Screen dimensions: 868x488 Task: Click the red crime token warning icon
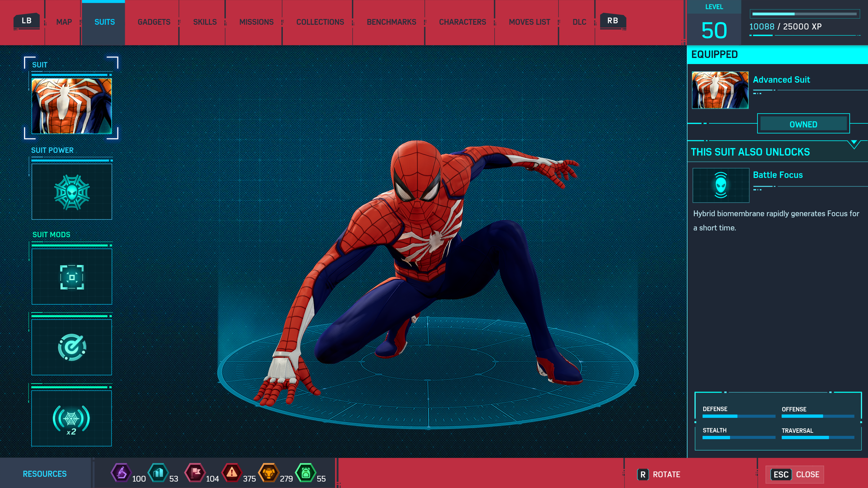pos(232,473)
